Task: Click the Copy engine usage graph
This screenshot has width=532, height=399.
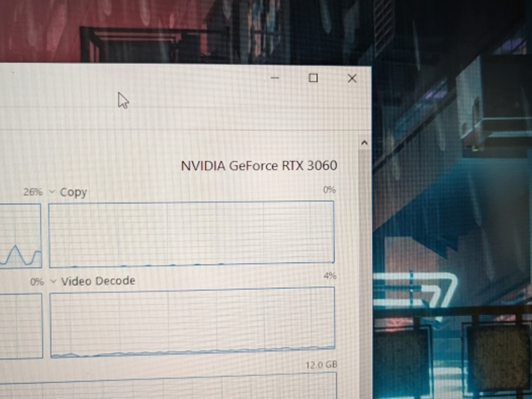Action: coord(192,234)
